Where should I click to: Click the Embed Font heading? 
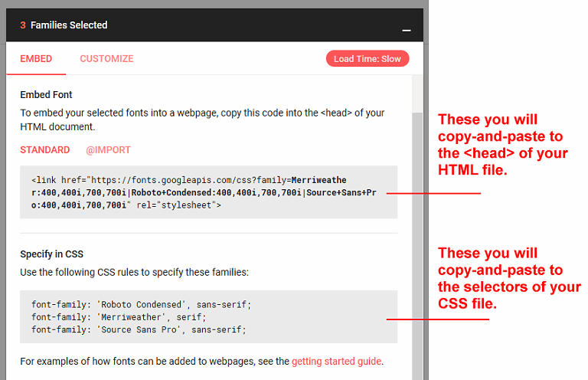point(46,94)
